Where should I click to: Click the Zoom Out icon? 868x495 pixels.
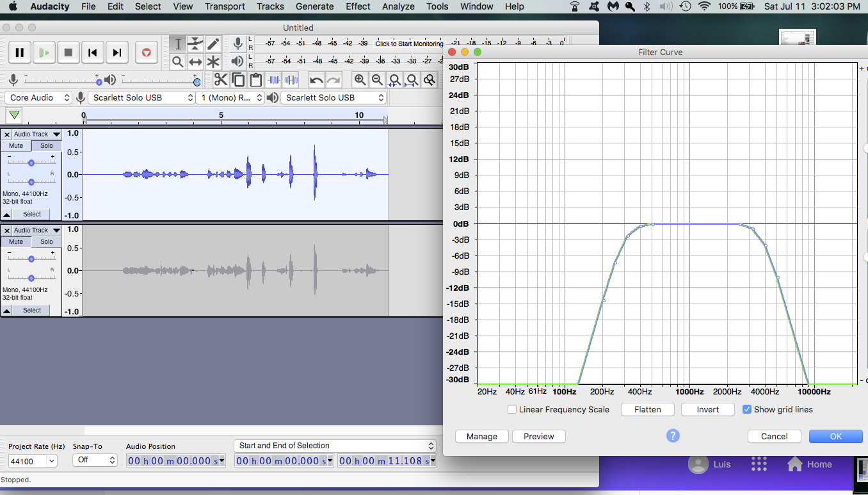377,79
